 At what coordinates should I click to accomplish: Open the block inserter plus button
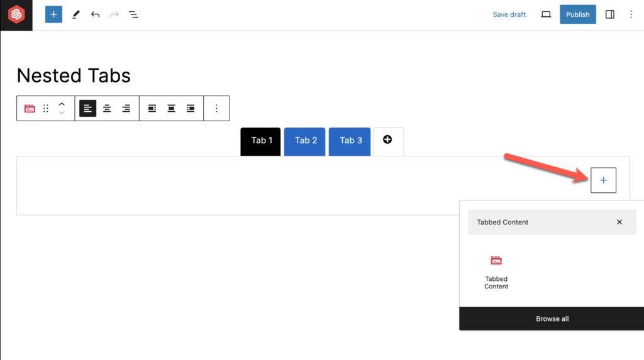click(53, 14)
